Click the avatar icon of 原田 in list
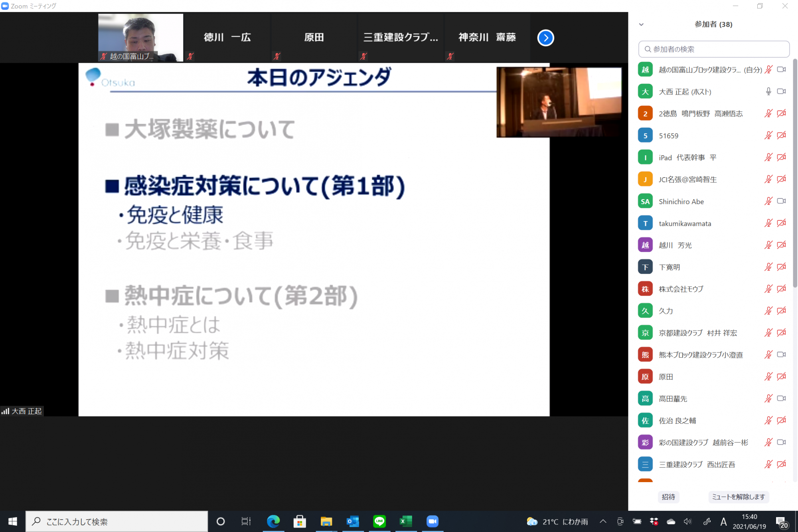Viewport: 798px width, 532px height. tap(645, 377)
